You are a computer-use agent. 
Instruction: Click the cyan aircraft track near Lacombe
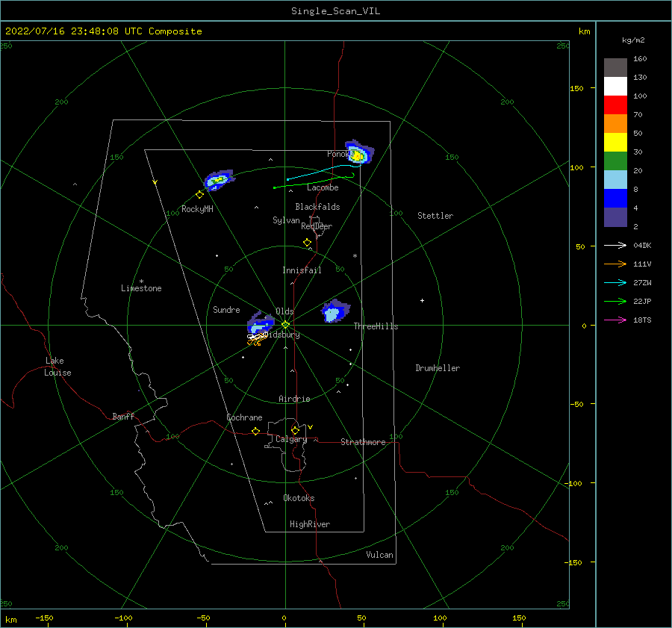(323, 172)
